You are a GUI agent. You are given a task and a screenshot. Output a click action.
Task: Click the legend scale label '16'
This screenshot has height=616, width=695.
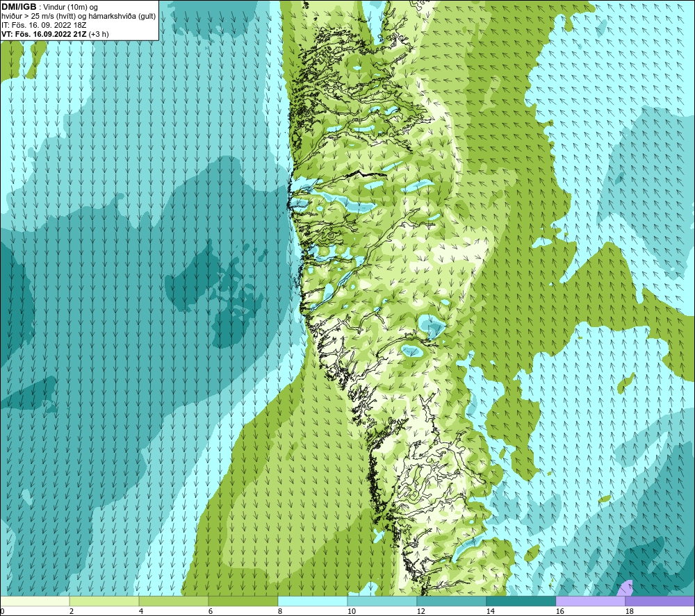[559, 611]
